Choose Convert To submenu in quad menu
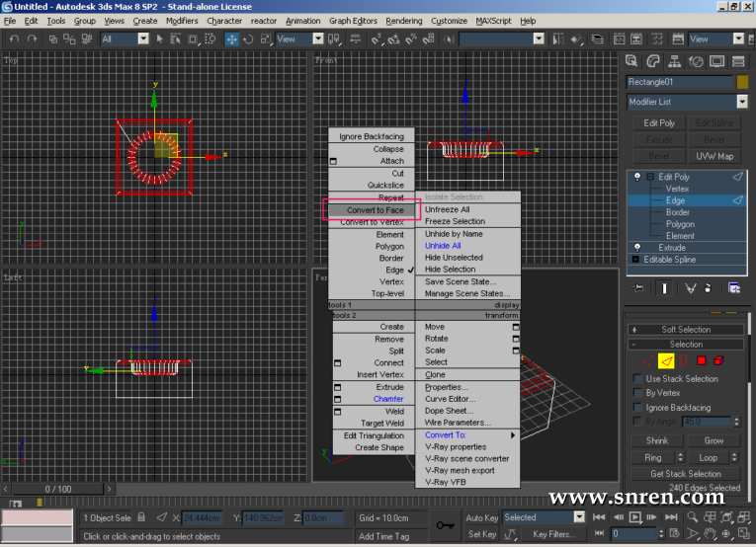Image resolution: width=756 pixels, height=547 pixels. point(467,434)
